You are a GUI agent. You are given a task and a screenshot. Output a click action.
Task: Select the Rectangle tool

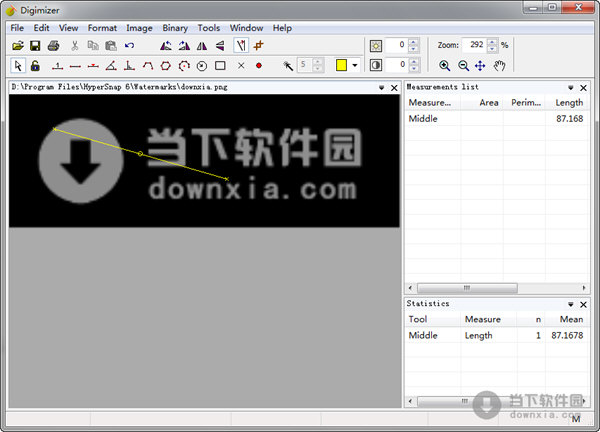point(220,66)
